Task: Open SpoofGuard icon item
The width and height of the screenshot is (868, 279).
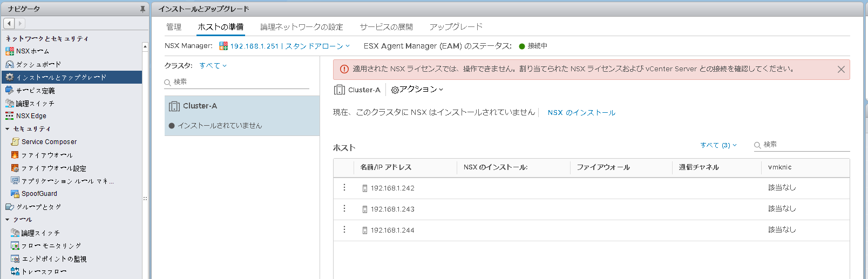Action: (15, 194)
